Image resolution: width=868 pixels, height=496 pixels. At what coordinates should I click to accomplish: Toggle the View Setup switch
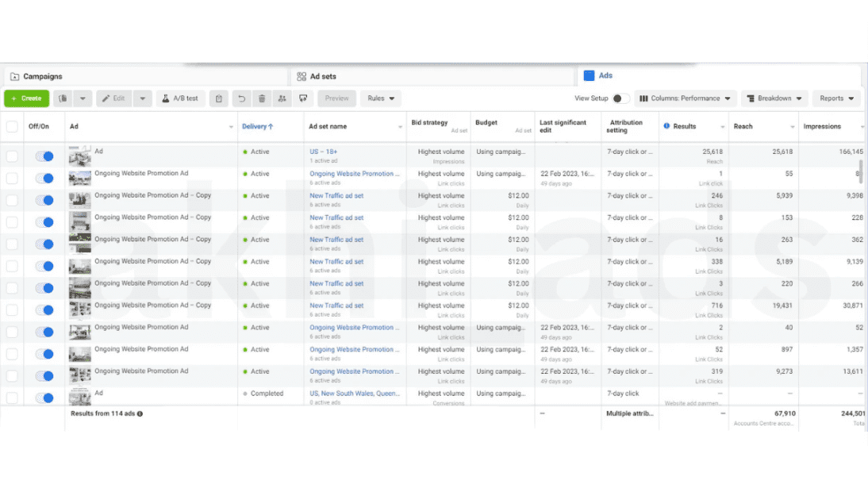621,98
